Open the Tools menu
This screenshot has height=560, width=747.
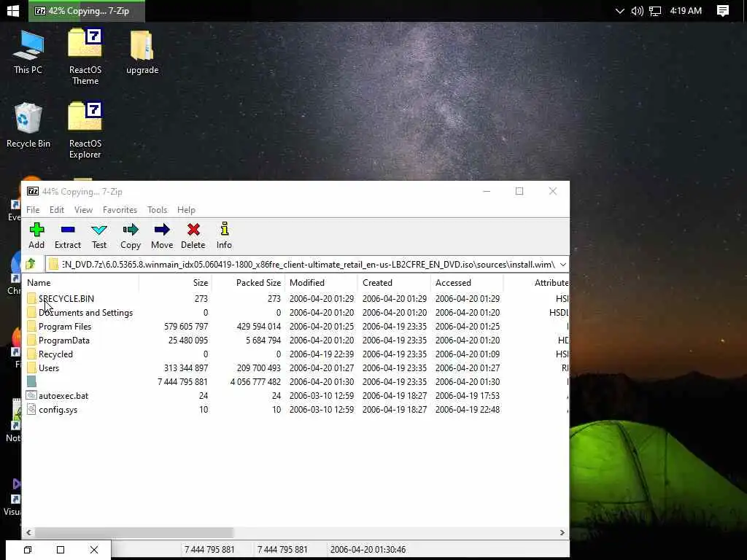pyautogui.click(x=158, y=209)
